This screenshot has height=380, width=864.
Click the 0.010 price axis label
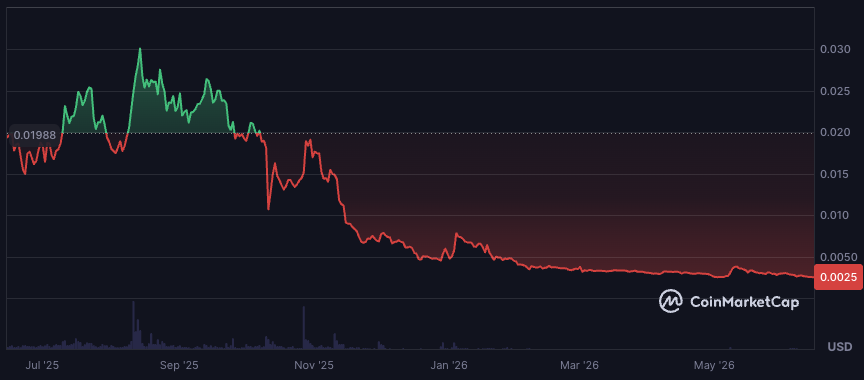pyautogui.click(x=834, y=215)
